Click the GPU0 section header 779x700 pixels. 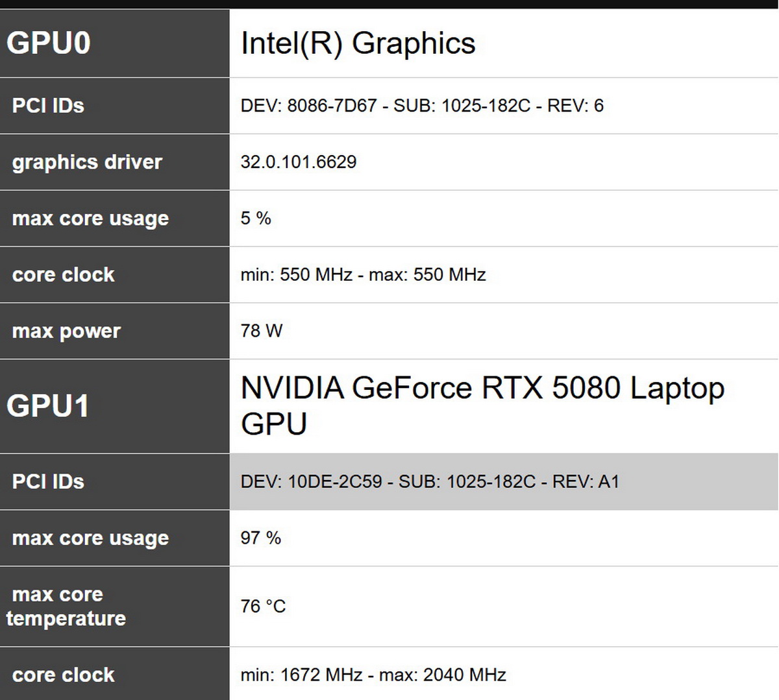point(49,43)
